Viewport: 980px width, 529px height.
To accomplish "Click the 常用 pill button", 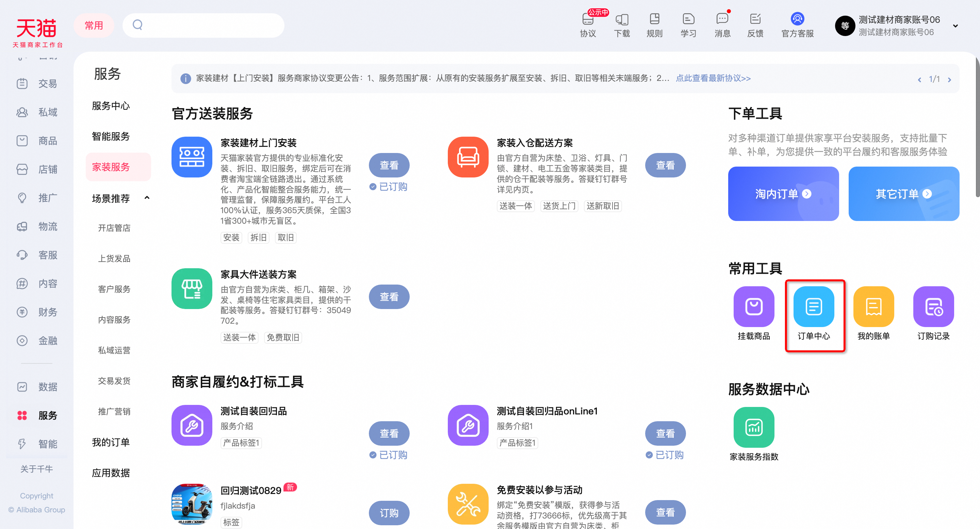I will click(x=94, y=25).
